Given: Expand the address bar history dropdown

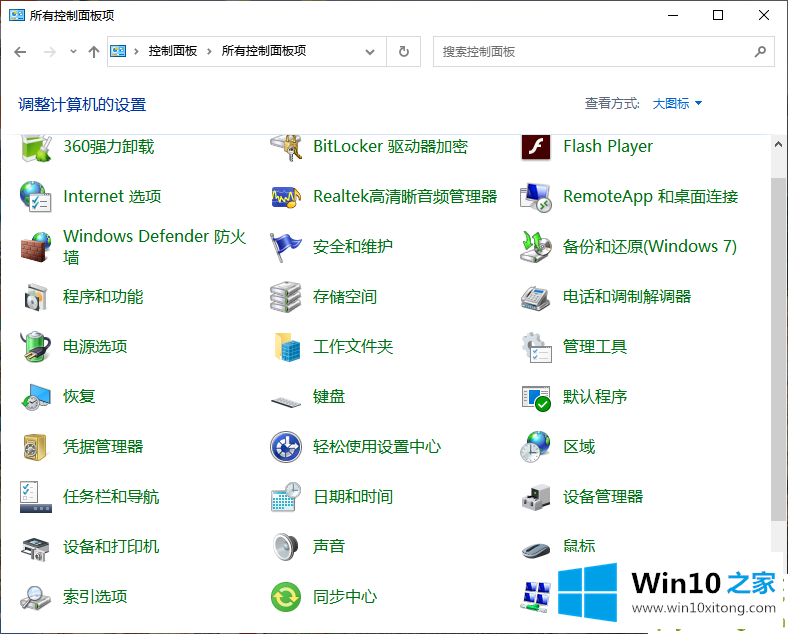Looking at the screenshot, I should [370, 52].
